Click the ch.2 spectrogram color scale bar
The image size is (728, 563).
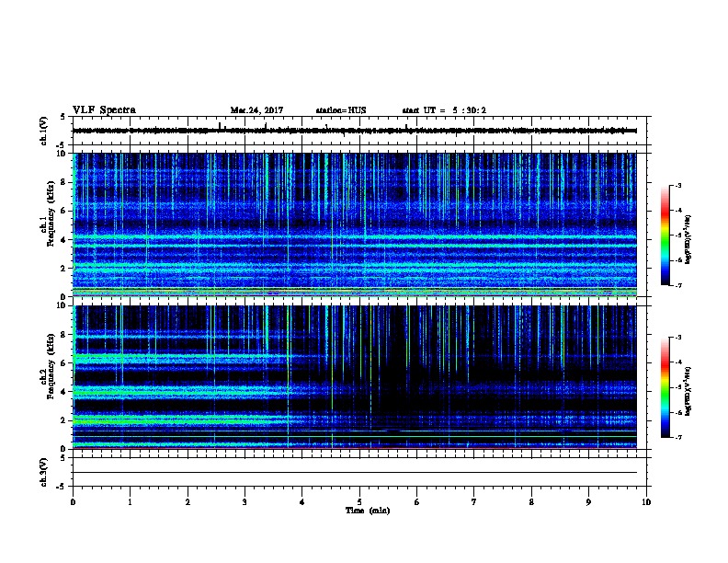[665, 387]
